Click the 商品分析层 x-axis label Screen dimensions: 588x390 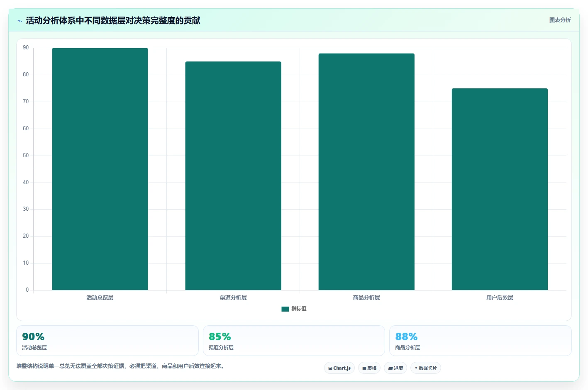click(366, 297)
